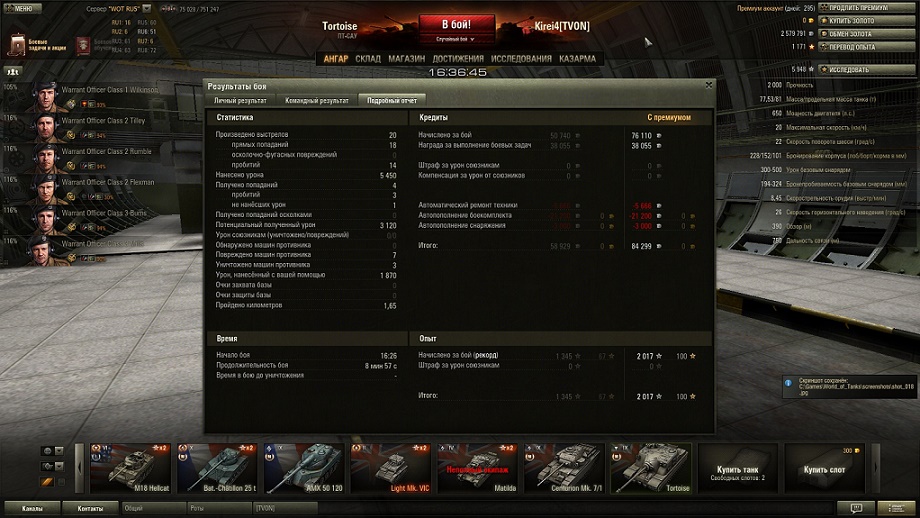Open the ИССЛЕДОВАНИЯ menu
The image size is (920, 518).
pyautogui.click(x=521, y=59)
